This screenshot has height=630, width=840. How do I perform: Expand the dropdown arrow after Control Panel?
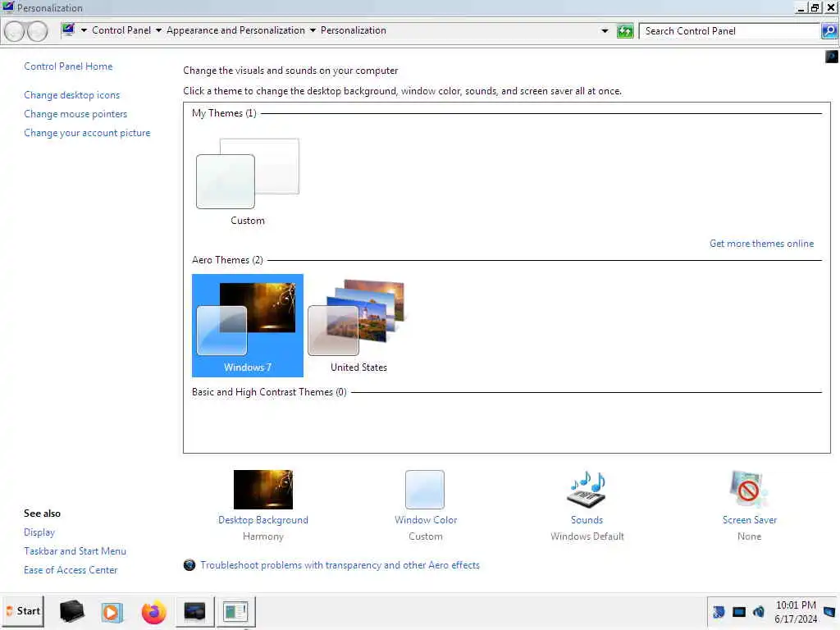click(x=158, y=30)
